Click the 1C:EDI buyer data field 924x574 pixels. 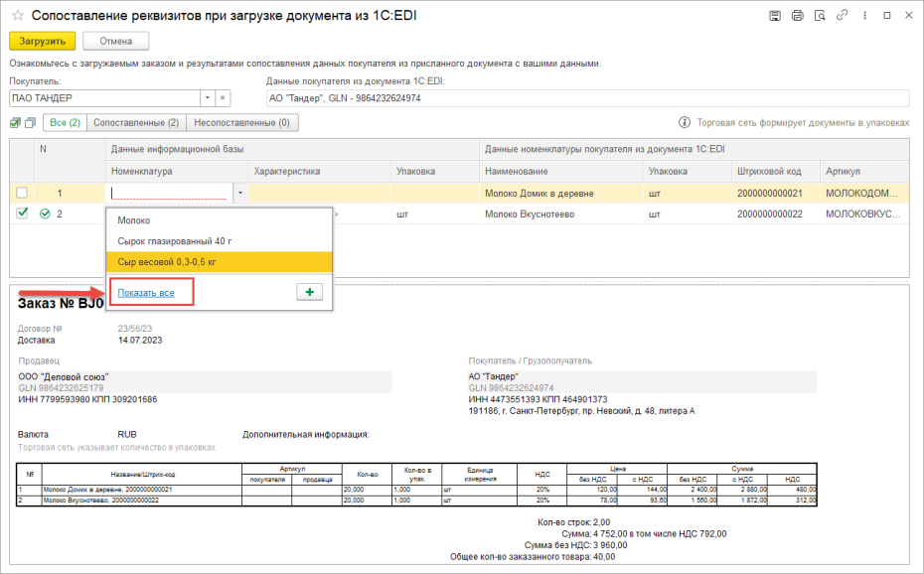pyautogui.click(x=587, y=98)
